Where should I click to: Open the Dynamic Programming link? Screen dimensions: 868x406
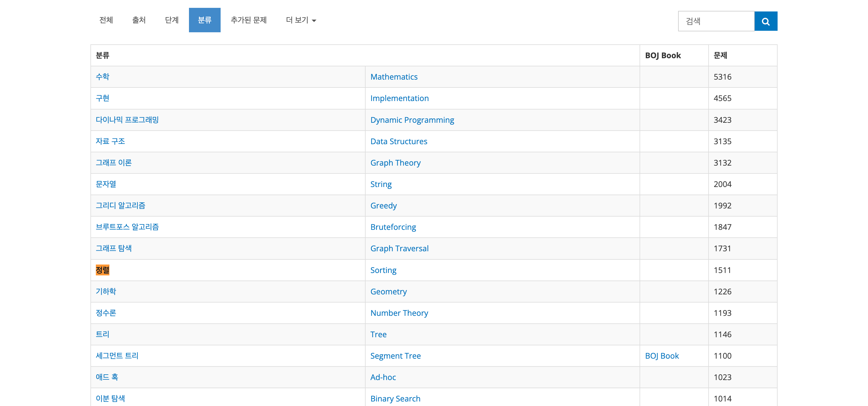(412, 120)
